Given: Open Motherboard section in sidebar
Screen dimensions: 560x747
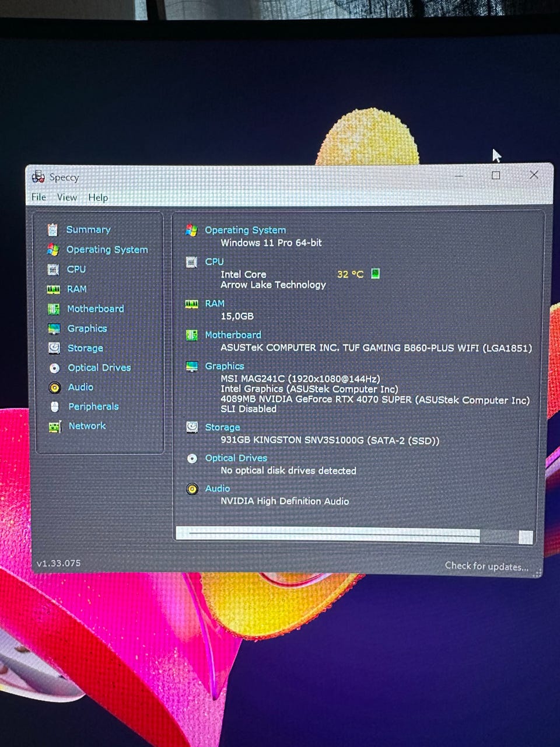Looking at the screenshot, I should coord(95,309).
